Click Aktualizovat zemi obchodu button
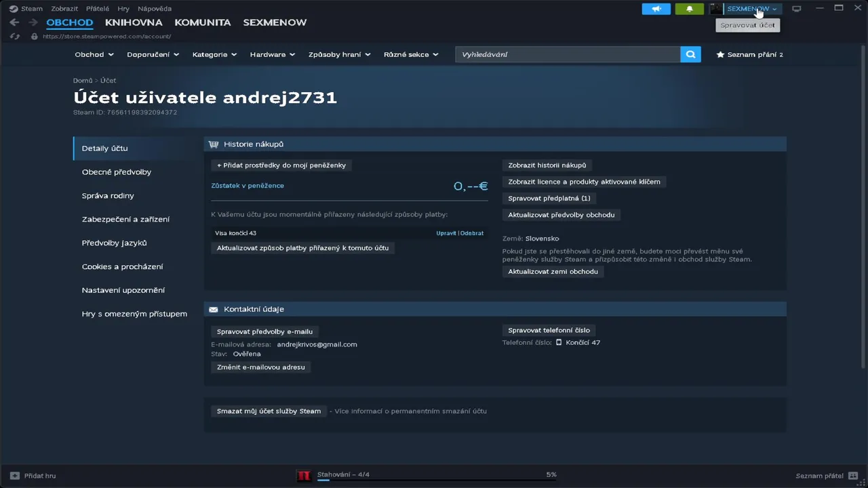The width and height of the screenshot is (868, 488). 553,272
